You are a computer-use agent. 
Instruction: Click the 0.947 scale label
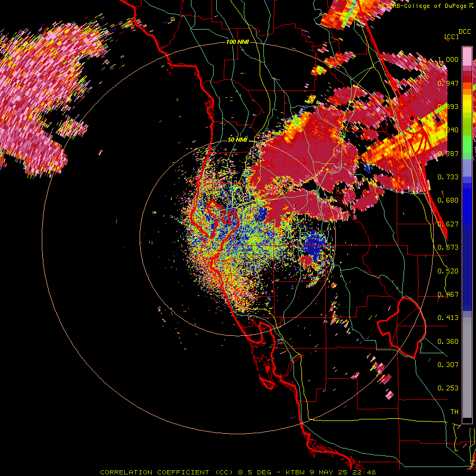(448, 83)
